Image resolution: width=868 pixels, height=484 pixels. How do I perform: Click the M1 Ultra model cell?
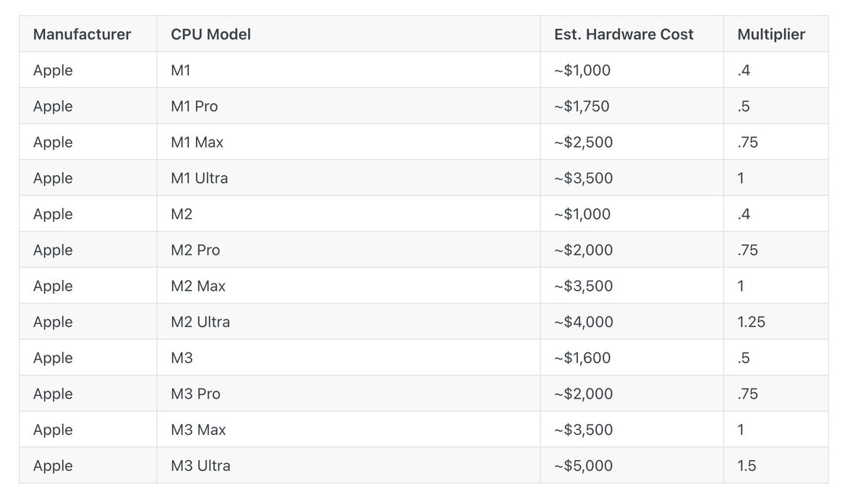pyautogui.click(x=199, y=178)
